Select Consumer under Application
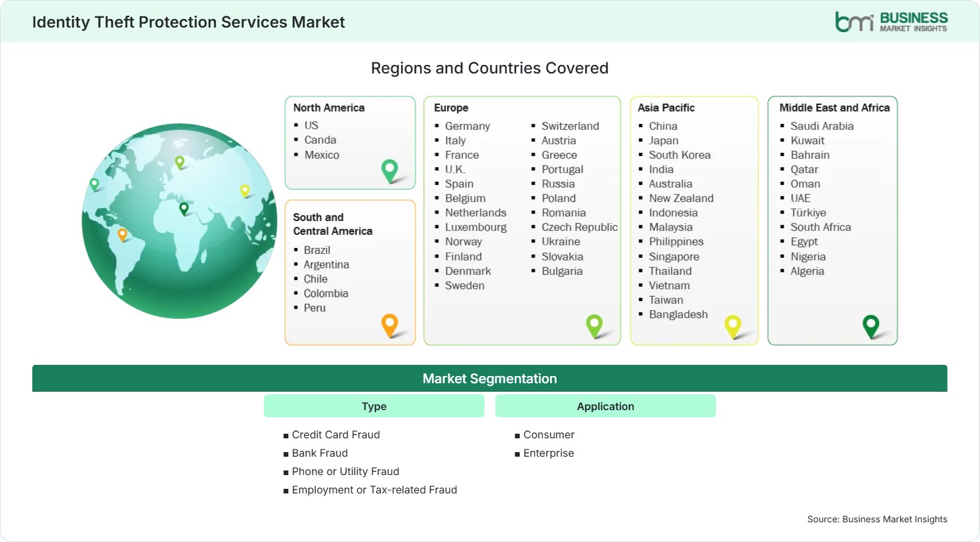 tap(549, 434)
